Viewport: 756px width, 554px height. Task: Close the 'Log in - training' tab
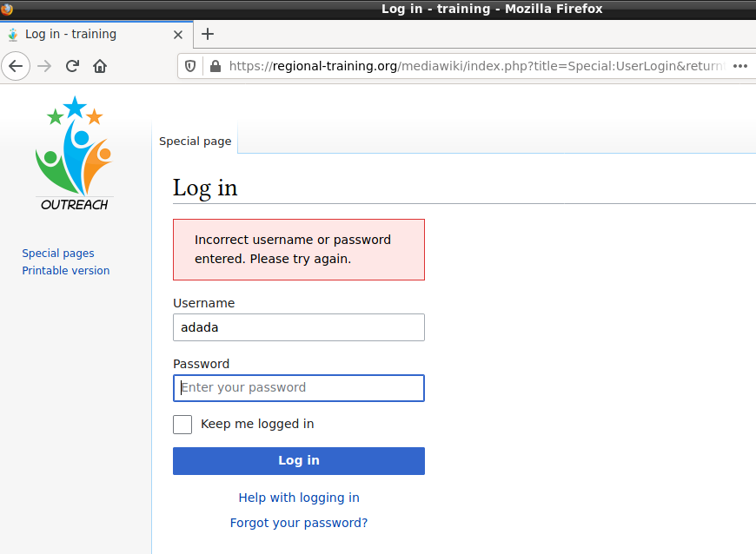coord(178,35)
